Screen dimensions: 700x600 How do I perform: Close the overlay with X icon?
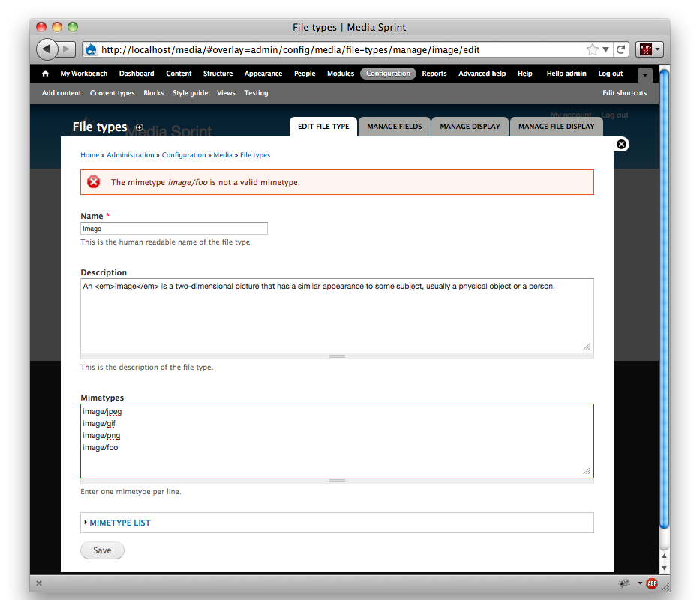point(621,144)
